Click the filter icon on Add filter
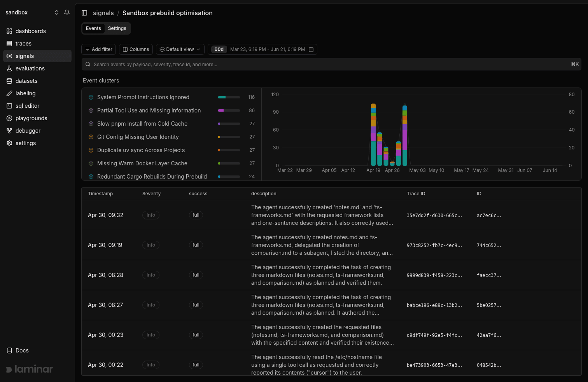This screenshot has height=382, width=588. (87, 49)
